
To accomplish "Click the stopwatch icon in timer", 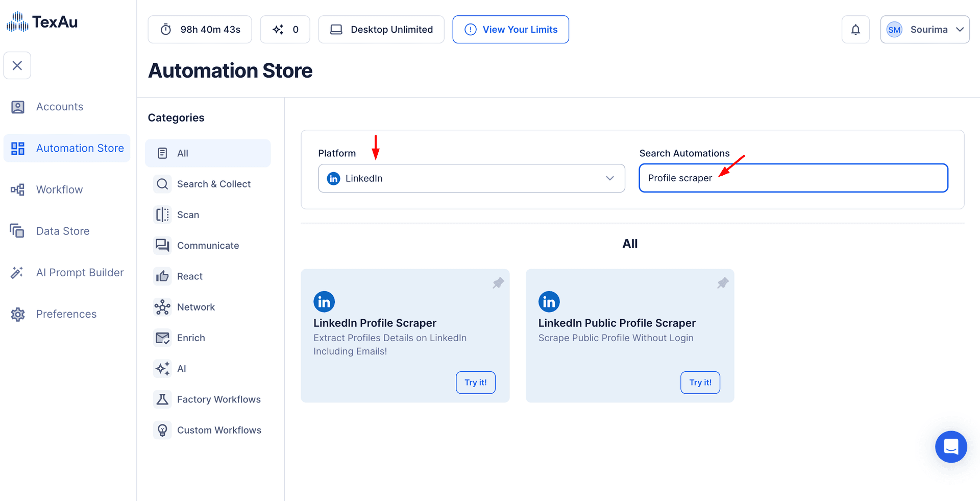I will pos(166,30).
